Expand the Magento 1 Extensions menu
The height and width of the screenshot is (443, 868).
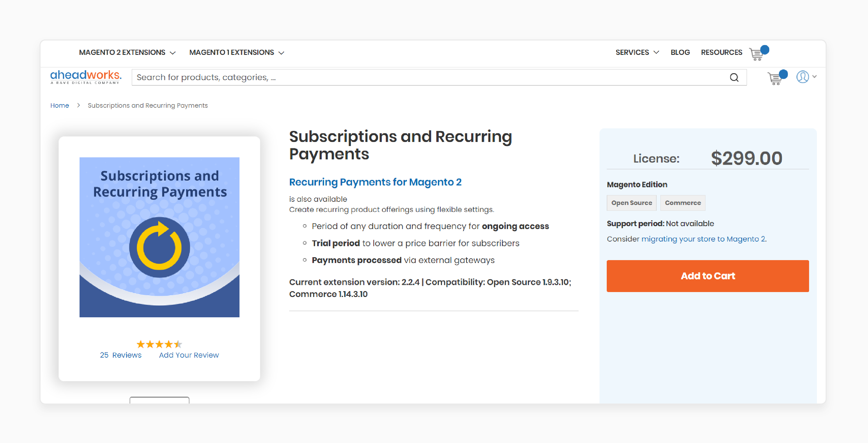237,53
